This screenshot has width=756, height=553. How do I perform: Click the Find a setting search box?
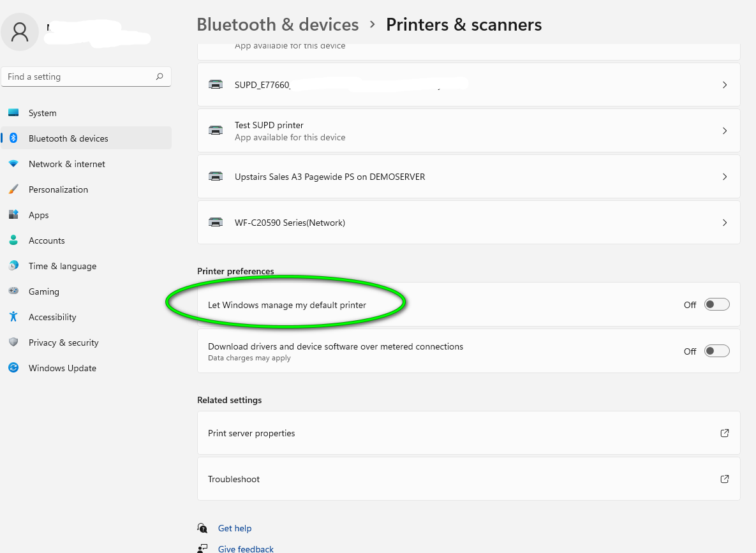click(x=86, y=76)
